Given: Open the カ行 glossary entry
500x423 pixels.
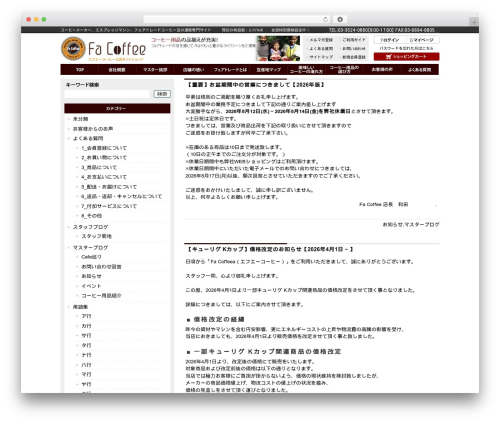Looking at the screenshot, I should point(86,326).
